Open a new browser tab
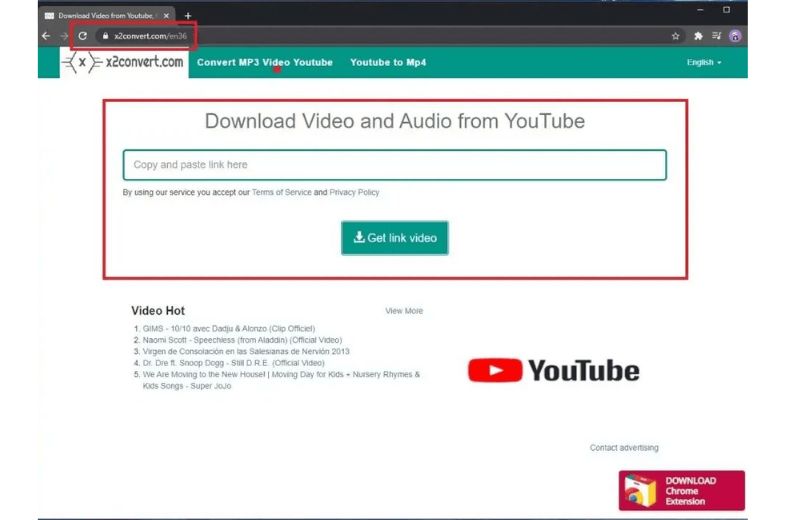 click(x=187, y=15)
